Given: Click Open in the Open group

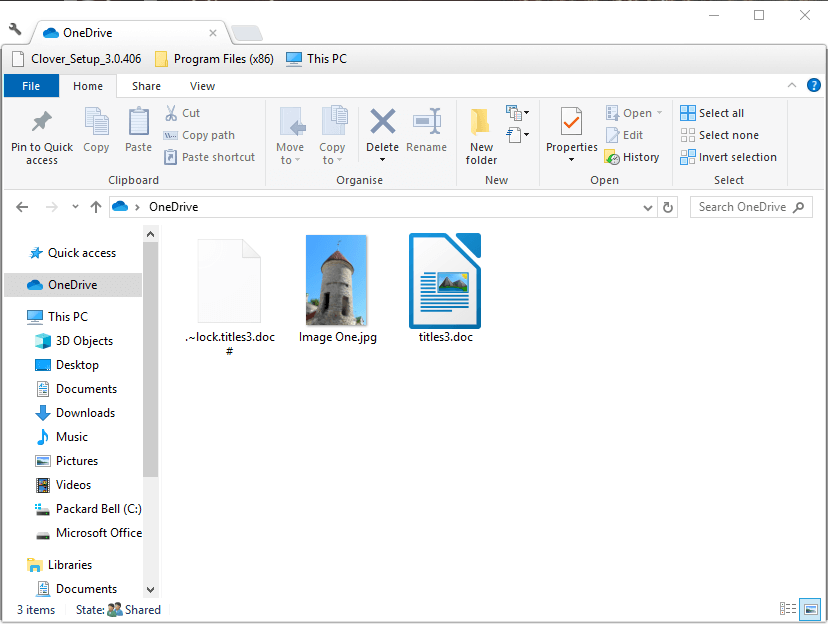Looking at the screenshot, I should (633, 113).
